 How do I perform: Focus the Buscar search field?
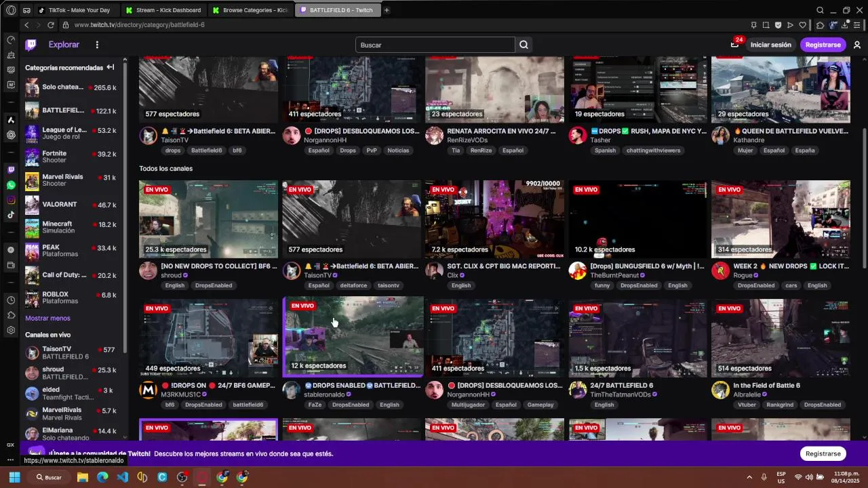pyautogui.click(x=435, y=45)
